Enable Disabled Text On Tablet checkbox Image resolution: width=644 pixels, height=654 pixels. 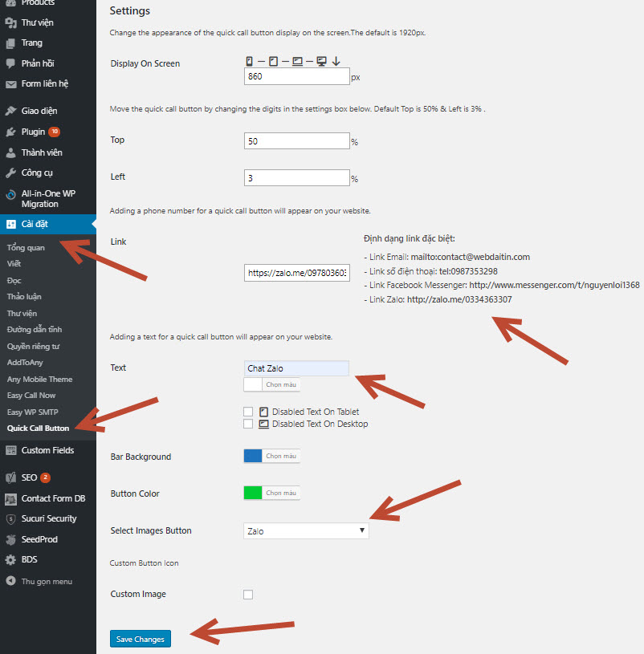pos(248,412)
